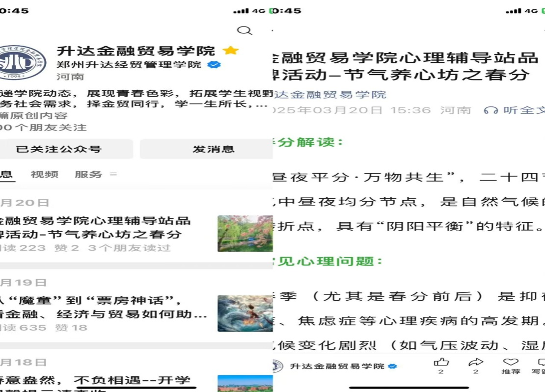Open the 魔童 article cover thumbnail

pyautogui.click(x=245, y=314)
